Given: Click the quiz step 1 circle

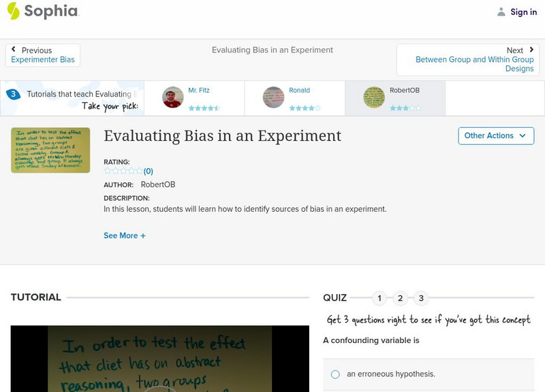Looking at the screenshot, I should click(x=379, y=297).
